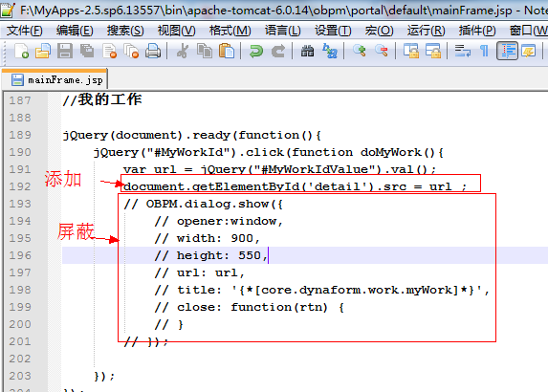Toggle word wrap toolbar icon
This screenshot has height=392, width=548.
(462, 51)
